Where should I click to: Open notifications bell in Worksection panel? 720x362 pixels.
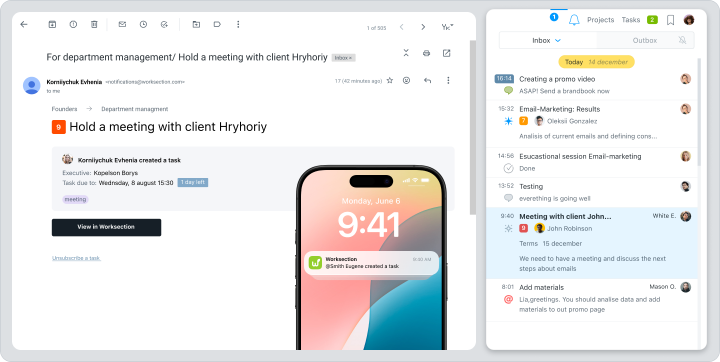pos(574,20)
